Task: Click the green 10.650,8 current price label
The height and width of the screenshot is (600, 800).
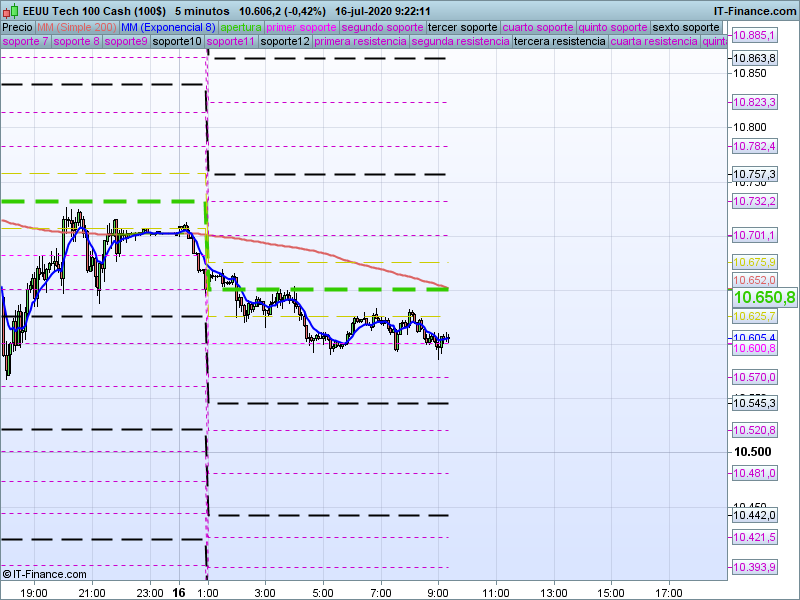Action: pyautogui.click(x=764, y=298)
